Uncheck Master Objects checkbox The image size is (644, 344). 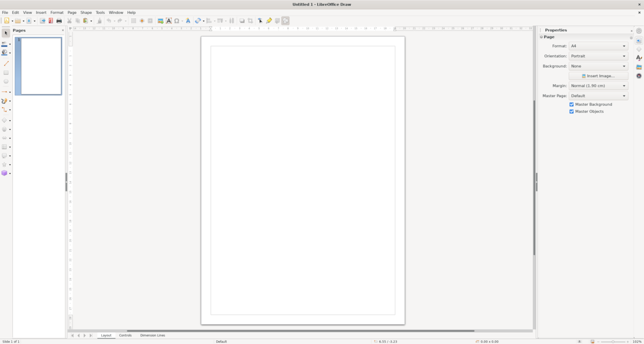(x=572, y=112)
